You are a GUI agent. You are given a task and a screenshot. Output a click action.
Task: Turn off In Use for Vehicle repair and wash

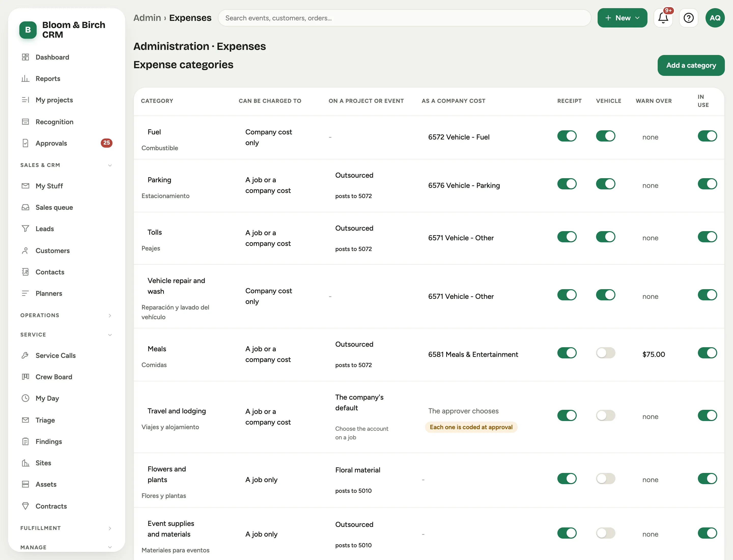tap(707, 295)
